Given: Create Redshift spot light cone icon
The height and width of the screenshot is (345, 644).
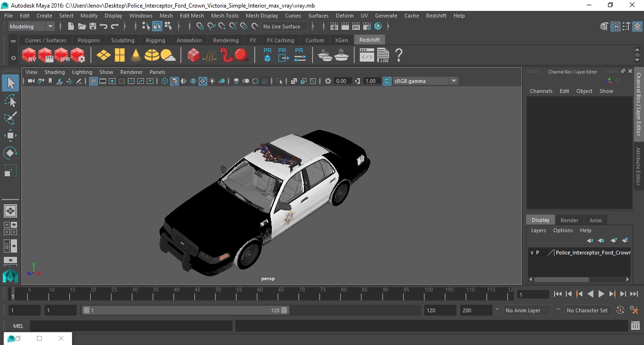Looking at the screenshot, I should tap(136, 55).
